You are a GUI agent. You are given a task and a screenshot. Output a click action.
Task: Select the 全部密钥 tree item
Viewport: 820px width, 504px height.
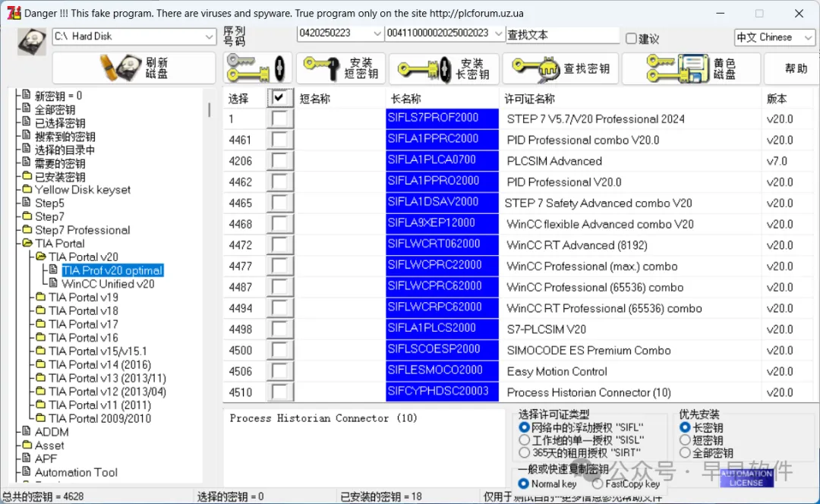55,109
